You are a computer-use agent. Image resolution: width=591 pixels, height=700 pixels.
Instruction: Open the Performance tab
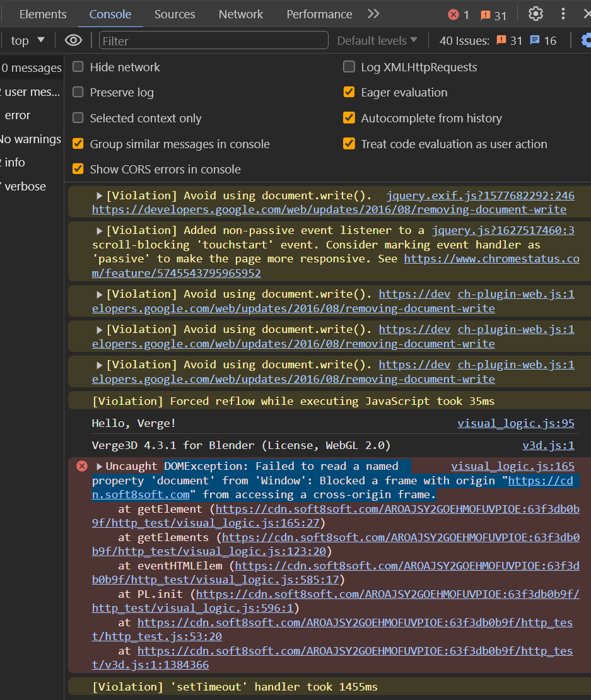tap(319, 15)
